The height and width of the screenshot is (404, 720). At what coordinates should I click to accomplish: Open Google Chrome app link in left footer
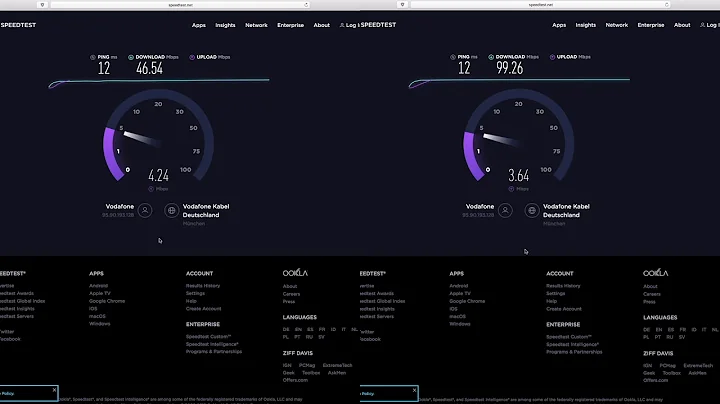(107, 301)
